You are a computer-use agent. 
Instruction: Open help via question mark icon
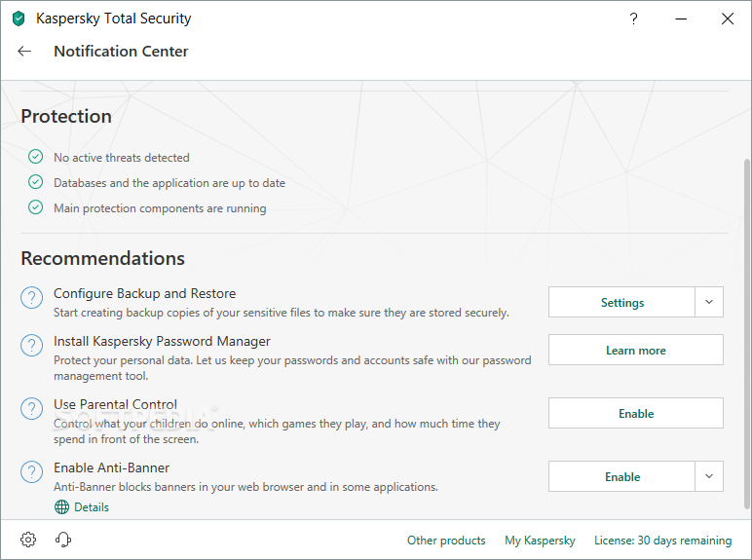tap(633, 19)
